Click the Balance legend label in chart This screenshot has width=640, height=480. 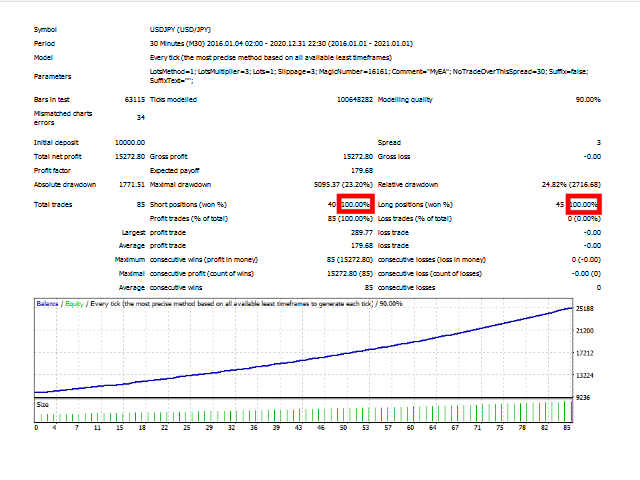[x=47, y=304]
